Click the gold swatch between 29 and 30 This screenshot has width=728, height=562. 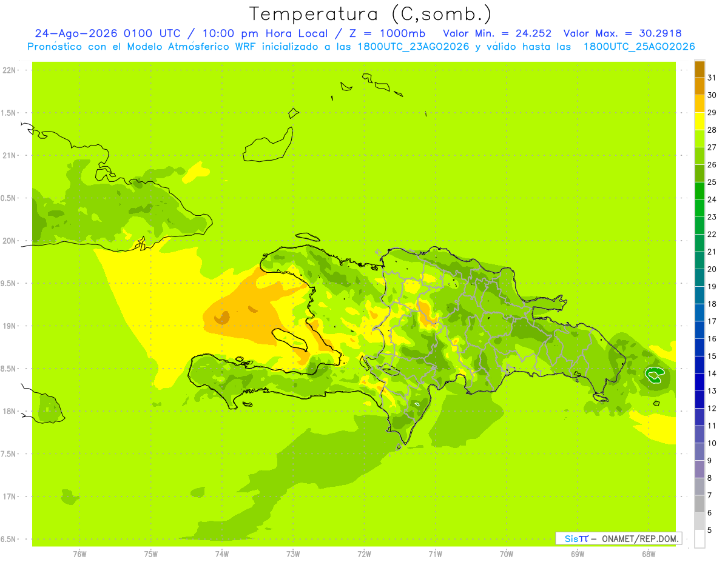699,104
